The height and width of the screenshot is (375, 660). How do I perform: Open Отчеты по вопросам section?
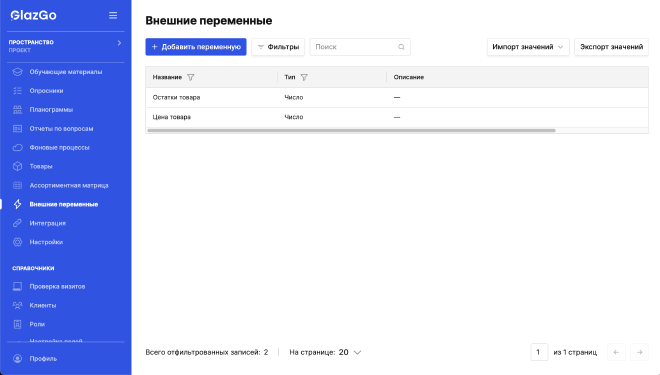[x=61, y=129]
